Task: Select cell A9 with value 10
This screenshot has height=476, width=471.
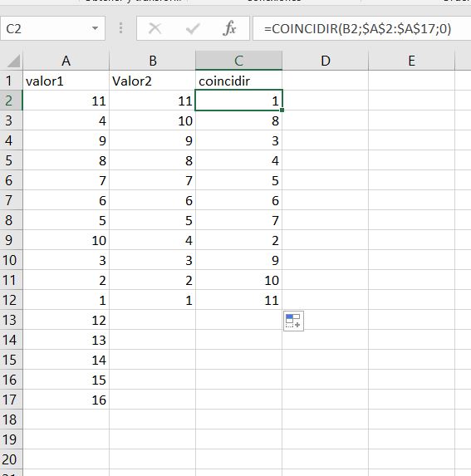Action: tap(66, 240)
